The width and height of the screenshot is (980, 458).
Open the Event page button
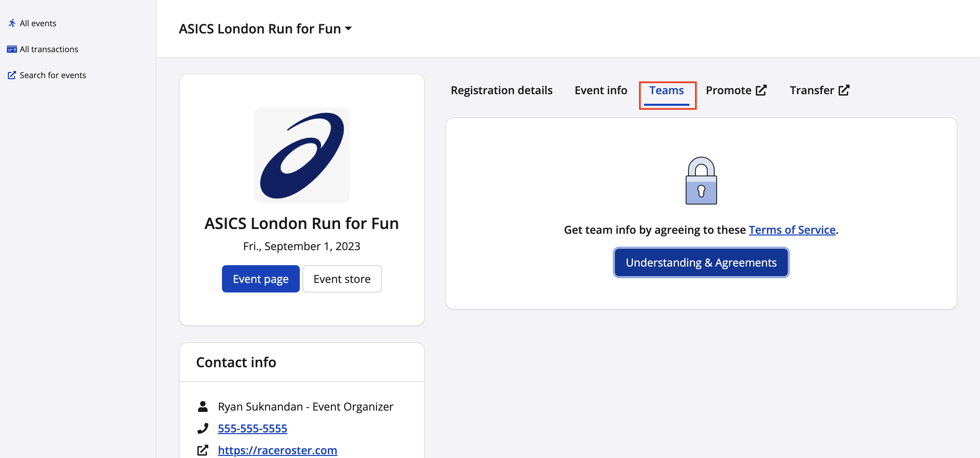(x=261, y=278)
